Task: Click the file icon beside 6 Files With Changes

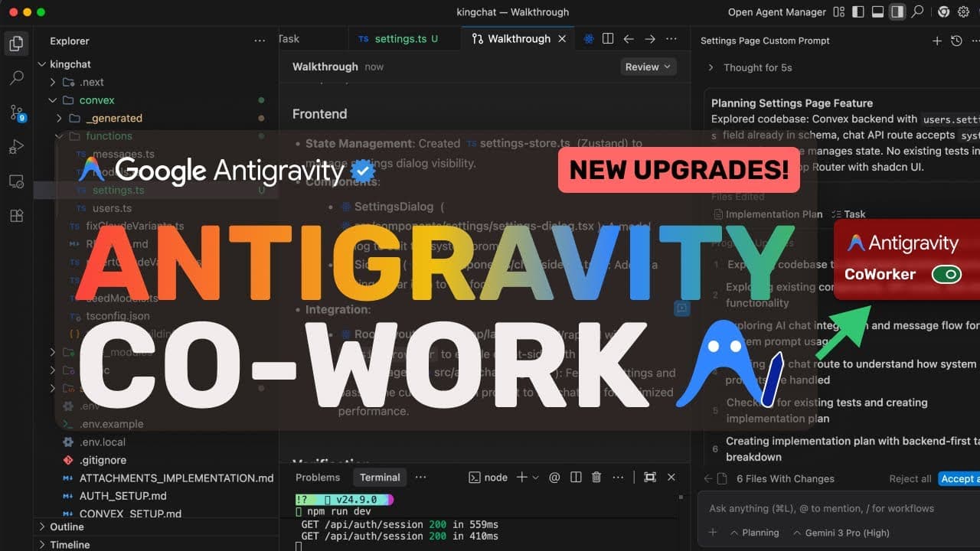Action: (721, 478)
